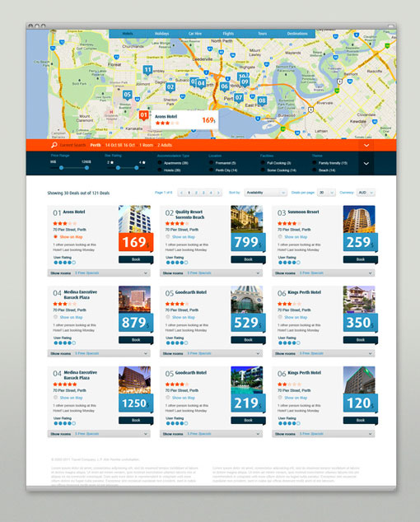Open the Currency AUD dropdown
This screenshot has height=522, width=420.
[x=366, y=193]
